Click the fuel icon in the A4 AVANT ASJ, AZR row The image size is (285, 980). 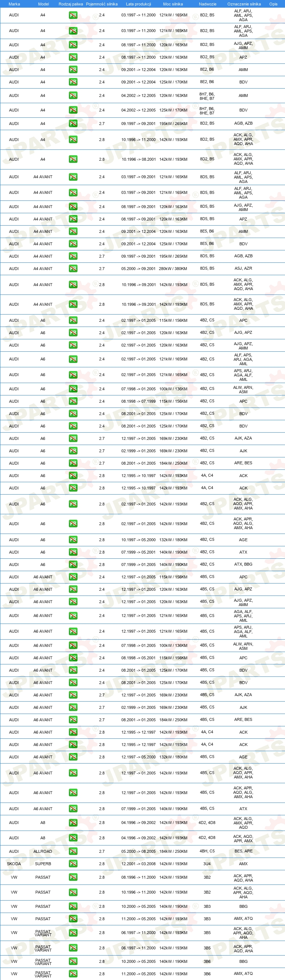[x=73, y=269]
